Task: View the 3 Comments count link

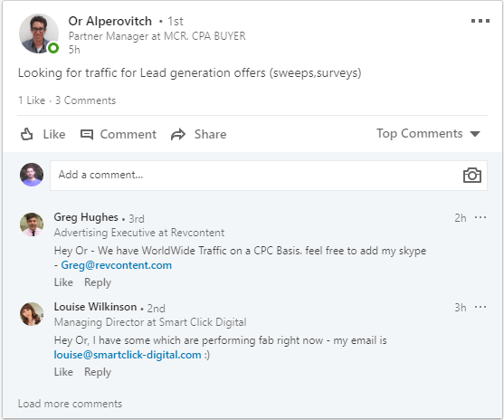Action: point(85,100)
